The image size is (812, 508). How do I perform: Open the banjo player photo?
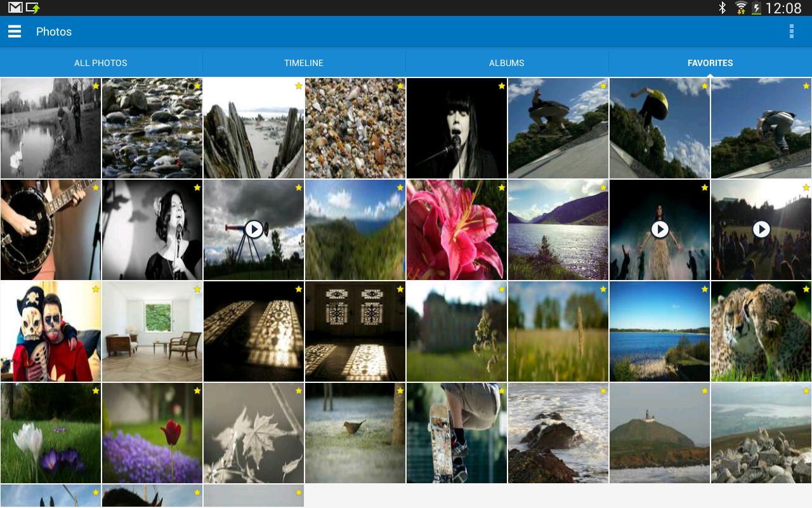(51, 230)
